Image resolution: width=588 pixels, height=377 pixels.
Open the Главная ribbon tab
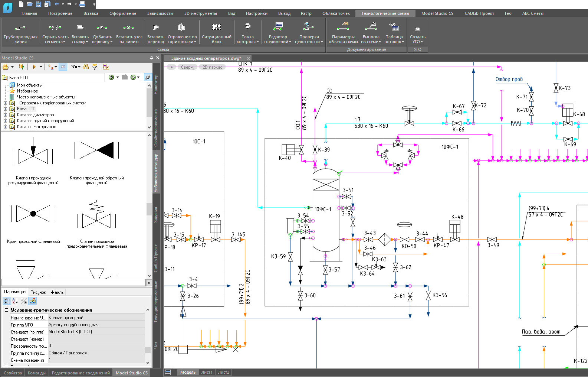point(29,13)
